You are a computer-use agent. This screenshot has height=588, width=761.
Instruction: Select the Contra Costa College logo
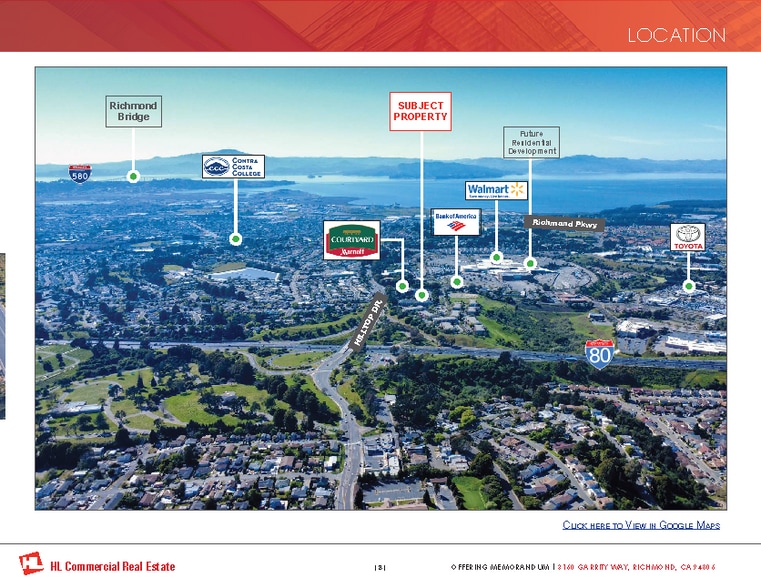[233, 167]
